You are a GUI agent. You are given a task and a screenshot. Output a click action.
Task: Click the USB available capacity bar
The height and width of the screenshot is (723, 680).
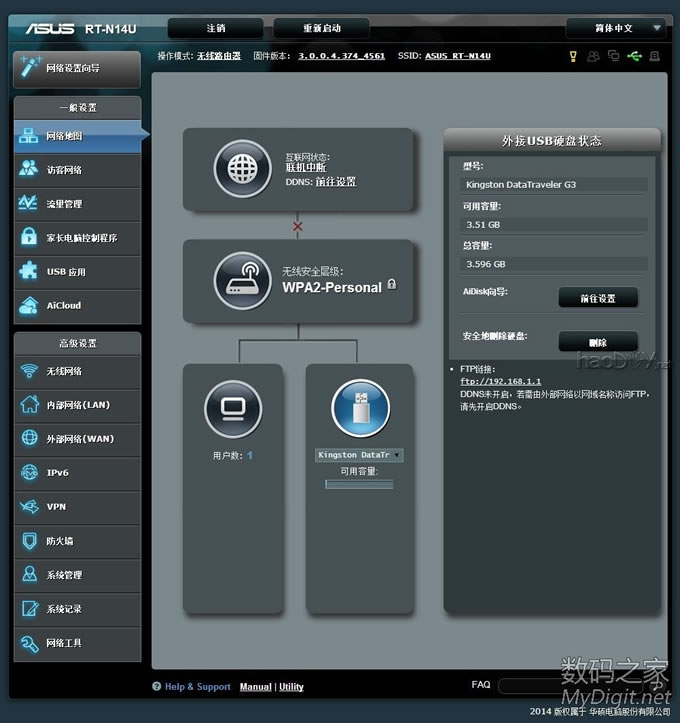point(359,485)
